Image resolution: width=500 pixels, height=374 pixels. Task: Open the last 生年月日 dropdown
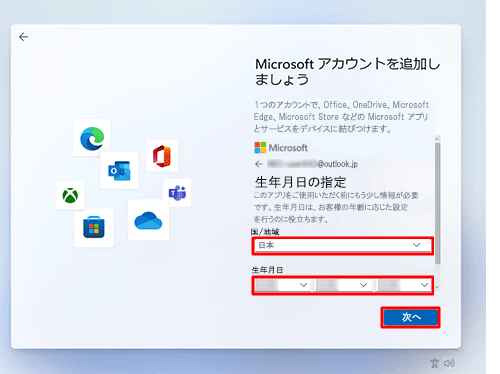pyautogui.click(x=404, y=285)
